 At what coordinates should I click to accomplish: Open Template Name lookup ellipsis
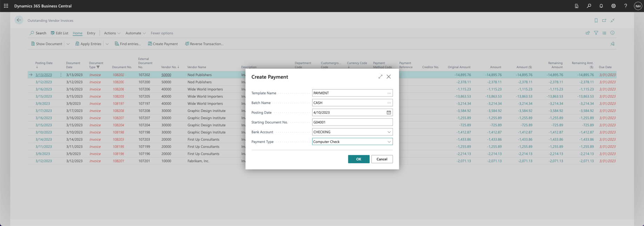(x=389, y=93)
